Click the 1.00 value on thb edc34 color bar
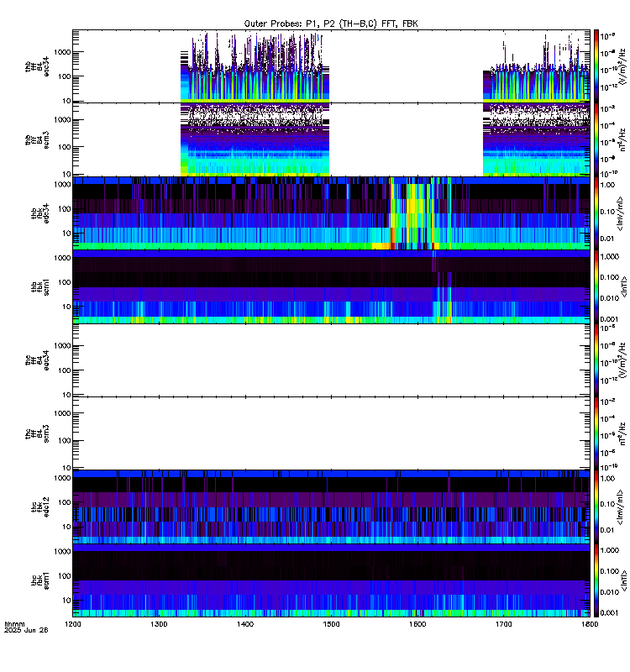 [x=607, y=185]
